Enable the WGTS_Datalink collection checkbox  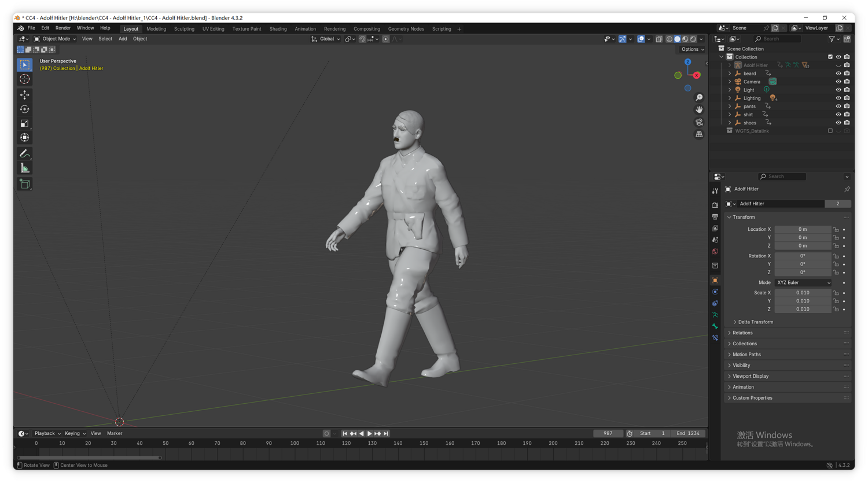830,131
